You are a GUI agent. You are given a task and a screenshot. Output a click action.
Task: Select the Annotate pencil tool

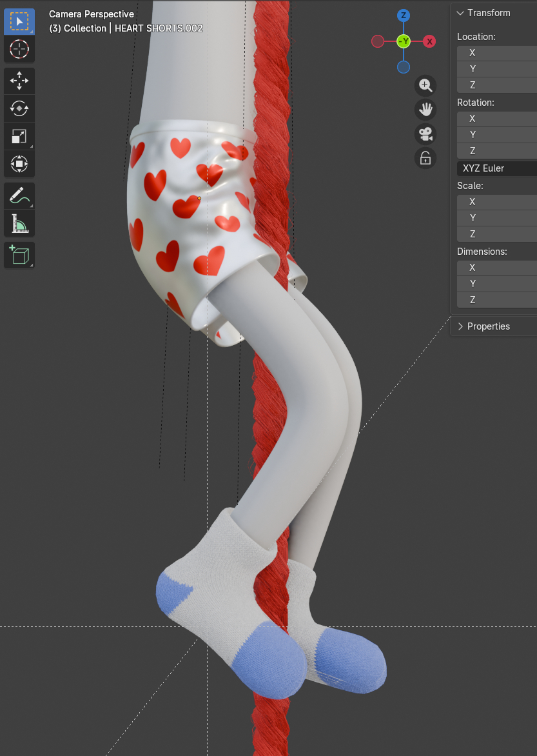(x=19, y=195)
